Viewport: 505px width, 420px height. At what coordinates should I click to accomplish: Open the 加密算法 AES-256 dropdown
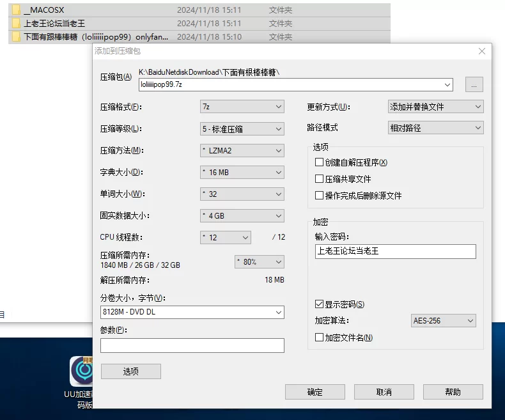tap(443, 320)
